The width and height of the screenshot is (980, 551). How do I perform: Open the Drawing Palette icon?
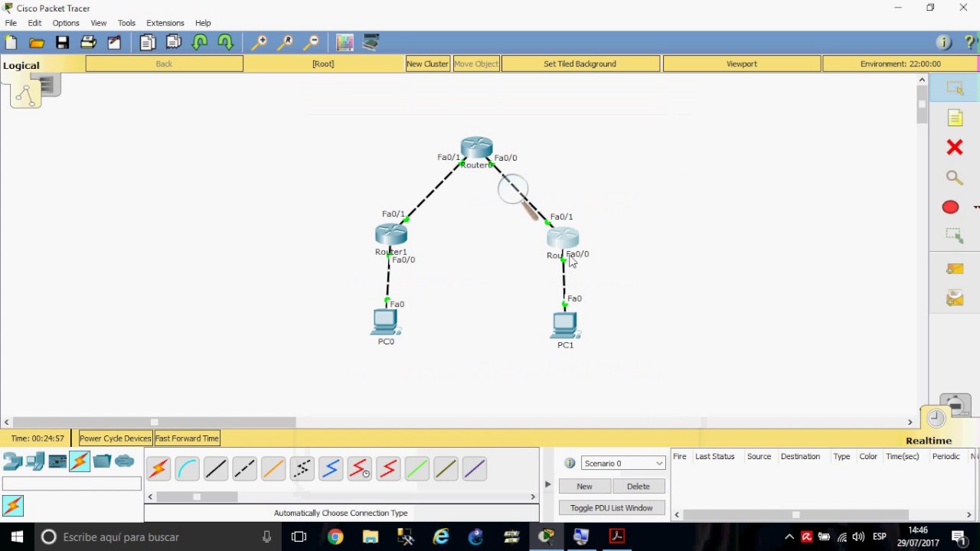(345, 43)
